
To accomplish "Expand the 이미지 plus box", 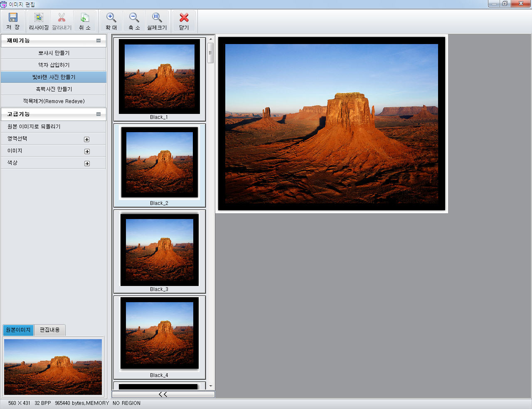I will (x=87, y=151).
